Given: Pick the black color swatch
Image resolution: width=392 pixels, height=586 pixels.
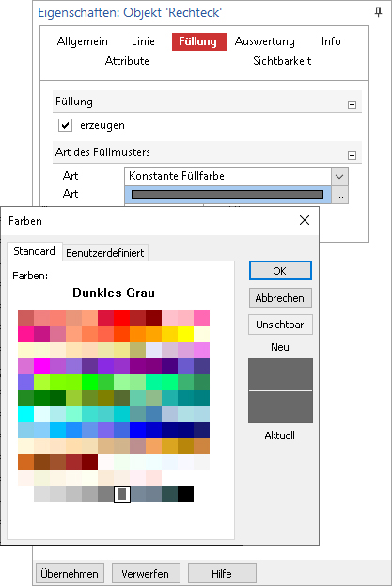Looking at the screenshot, I should click(185, 494).
